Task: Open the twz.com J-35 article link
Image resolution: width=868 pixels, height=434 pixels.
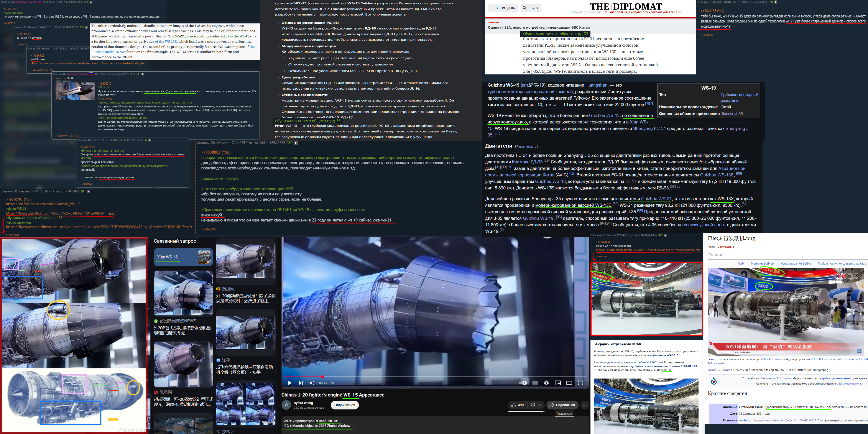Action: pyautogui.click(x=88, y=63)
